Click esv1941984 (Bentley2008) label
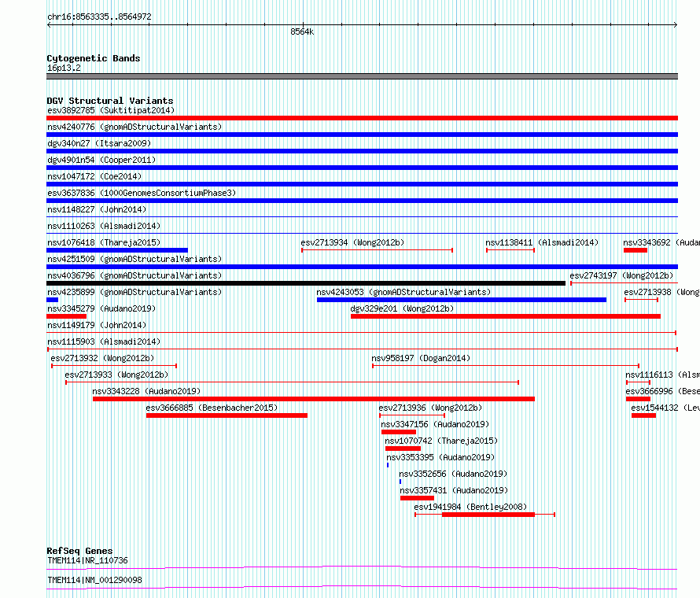This screenshot has width=700, height=598. (470, 507)
